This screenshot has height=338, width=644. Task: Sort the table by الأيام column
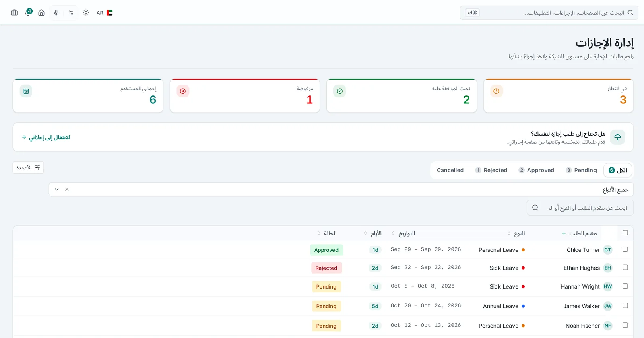(373, 233)
